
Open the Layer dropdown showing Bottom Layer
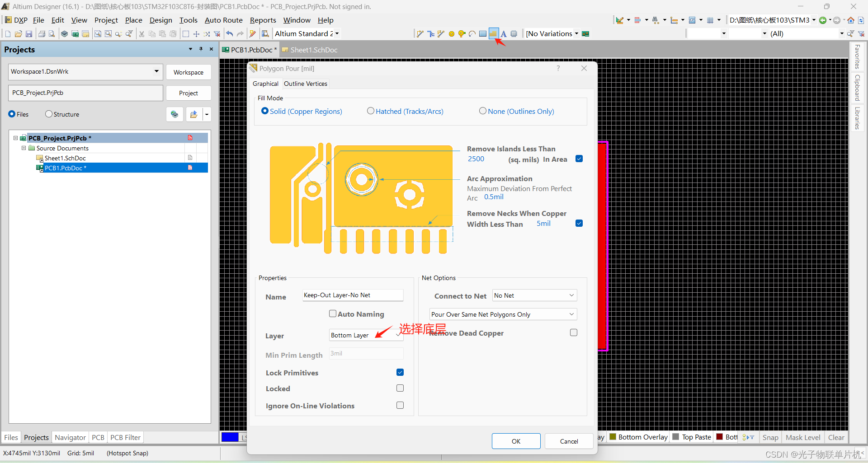click(x=366, y=335)
